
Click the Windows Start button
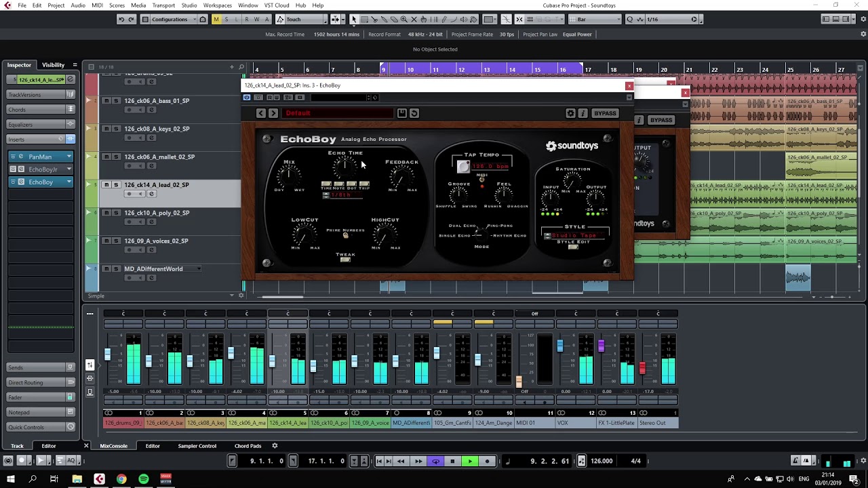pyautogui.click(x=11, y=479)
